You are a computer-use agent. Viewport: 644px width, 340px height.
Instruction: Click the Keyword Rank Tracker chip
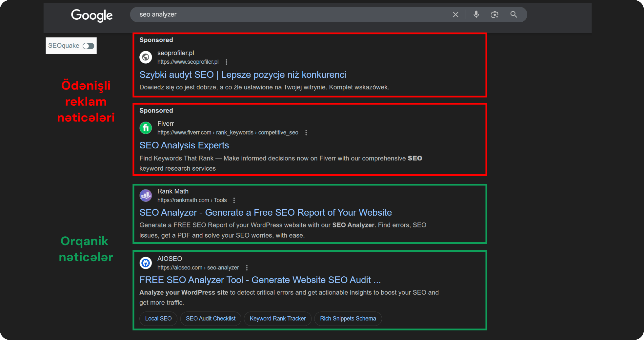[278, 319]
